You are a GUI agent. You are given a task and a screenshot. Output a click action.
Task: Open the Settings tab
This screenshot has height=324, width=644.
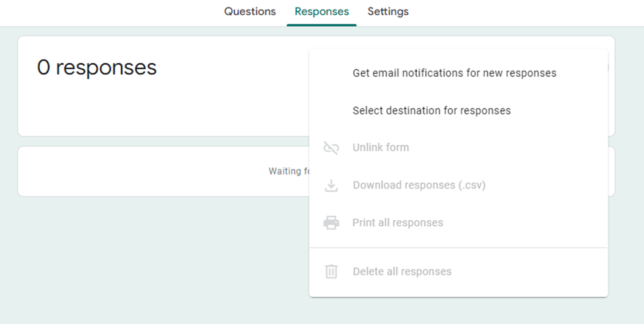point(388,12)
